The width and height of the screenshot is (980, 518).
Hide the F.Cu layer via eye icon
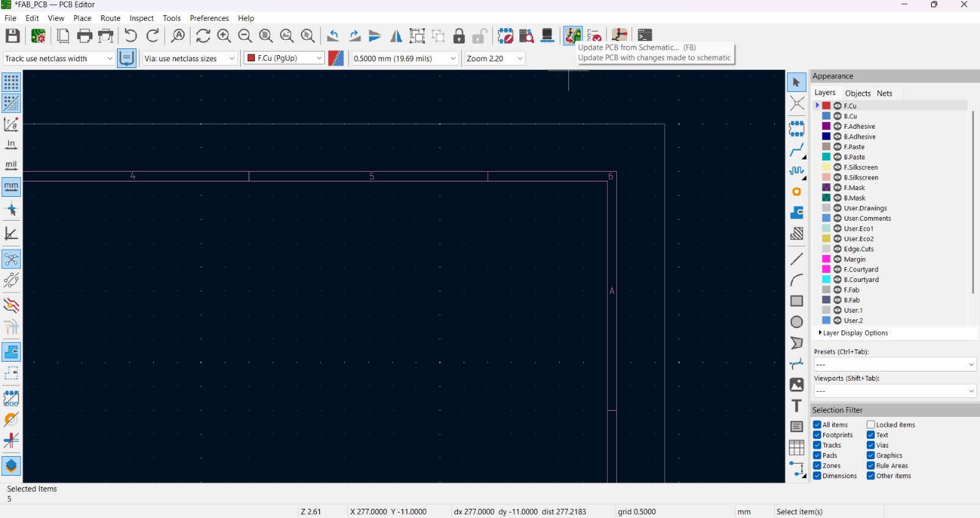(837, 106)
